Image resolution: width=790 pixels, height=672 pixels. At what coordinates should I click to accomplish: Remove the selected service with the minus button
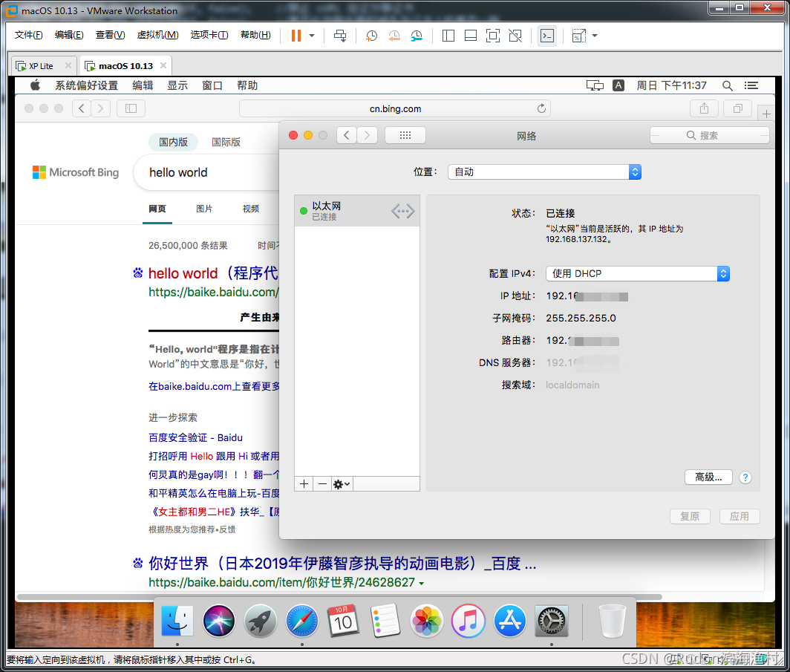coord(322,484)
